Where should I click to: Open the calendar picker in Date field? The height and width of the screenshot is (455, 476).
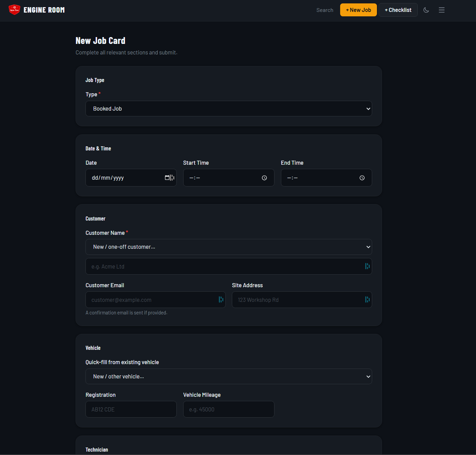pyautogui.click(x=167, y=178)
